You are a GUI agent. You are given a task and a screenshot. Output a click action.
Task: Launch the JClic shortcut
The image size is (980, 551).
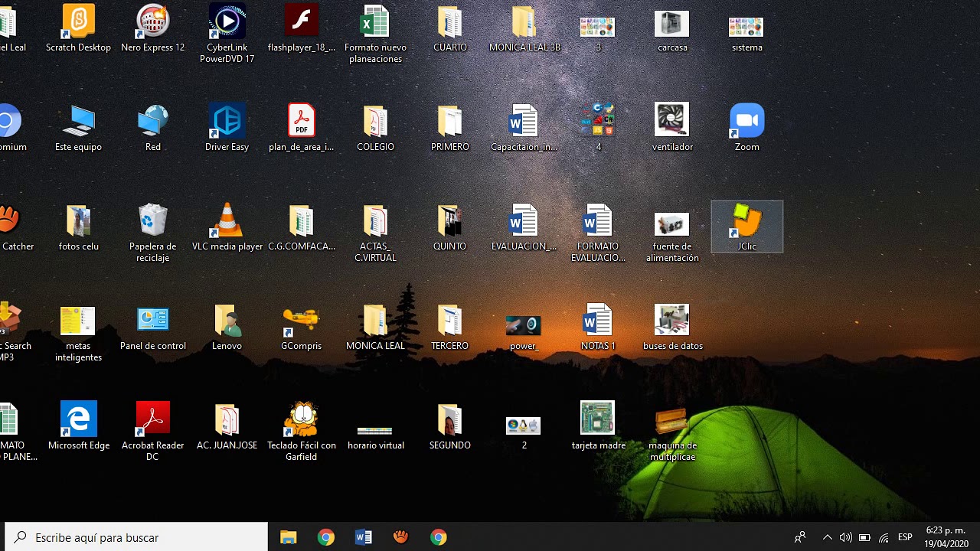pyautogui.click(x=746, y=227)
